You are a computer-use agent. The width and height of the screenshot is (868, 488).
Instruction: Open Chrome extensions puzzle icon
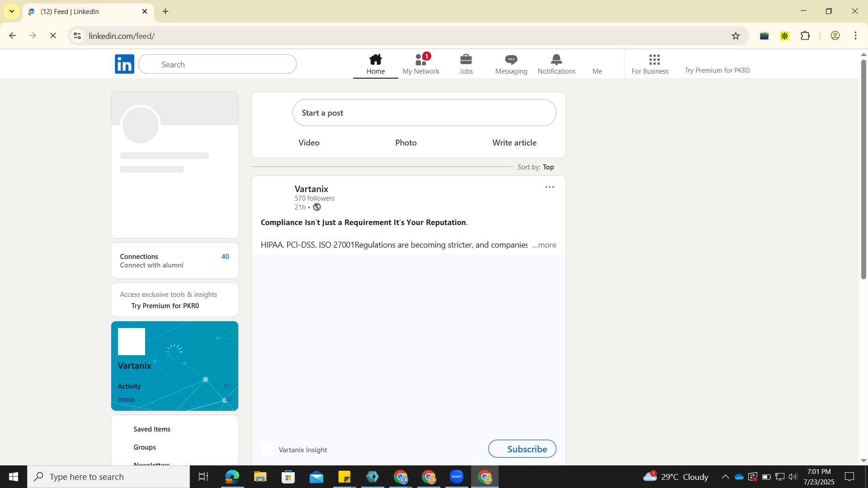pos(805,36)
